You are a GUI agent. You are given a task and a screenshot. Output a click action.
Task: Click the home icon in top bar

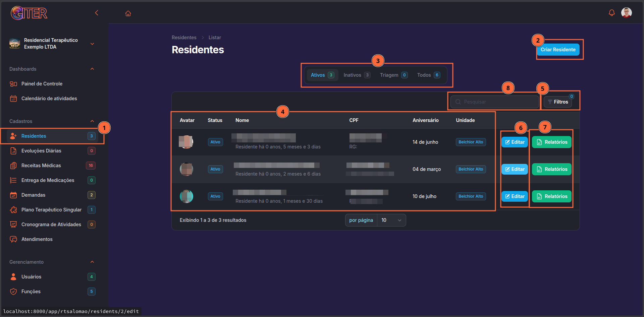tap(128, 13)
